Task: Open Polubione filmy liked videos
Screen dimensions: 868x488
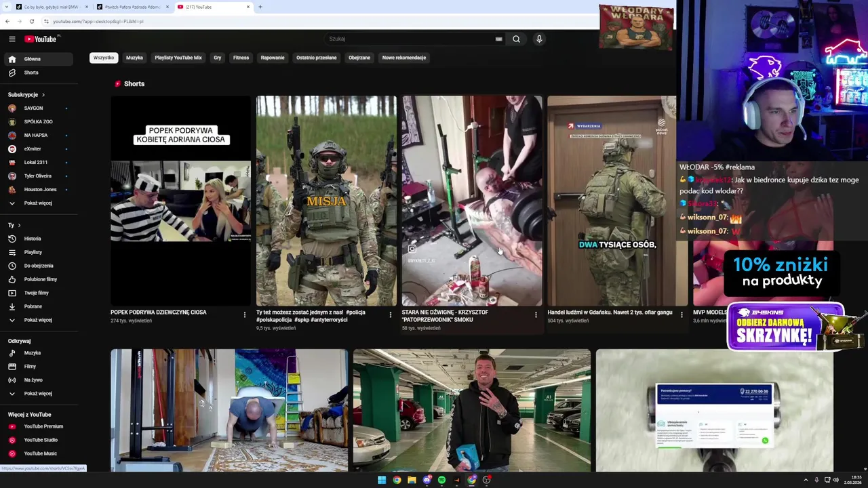Action: [x=37, y=279]
